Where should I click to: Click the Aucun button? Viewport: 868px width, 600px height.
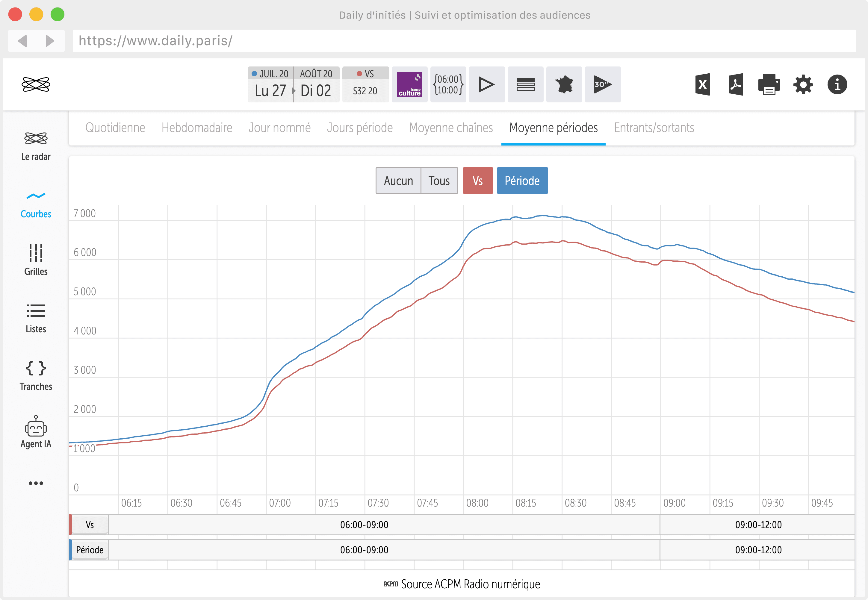click(398, 181)
